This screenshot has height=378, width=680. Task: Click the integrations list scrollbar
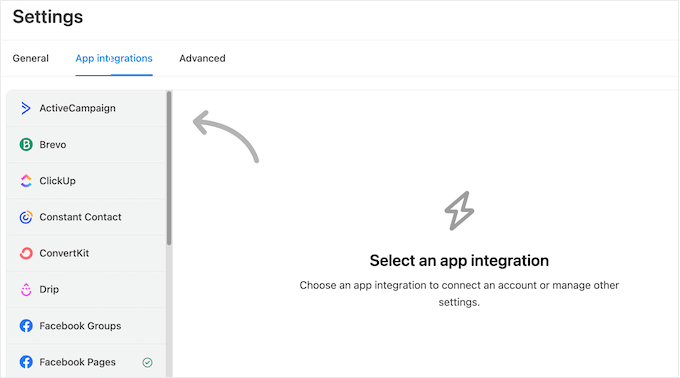pyautogui.click(x=169, y=168)
